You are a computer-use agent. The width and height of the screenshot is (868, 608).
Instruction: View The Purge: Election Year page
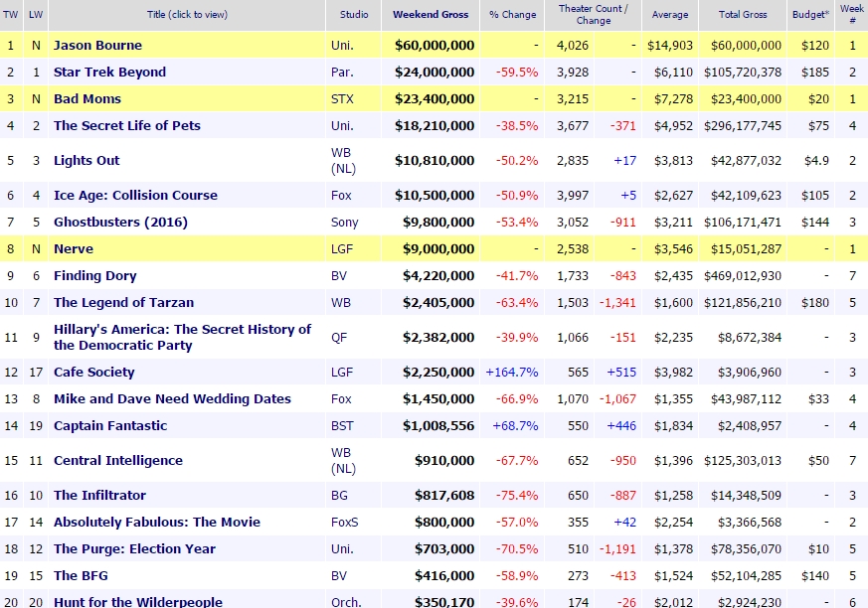click(134, 548)
